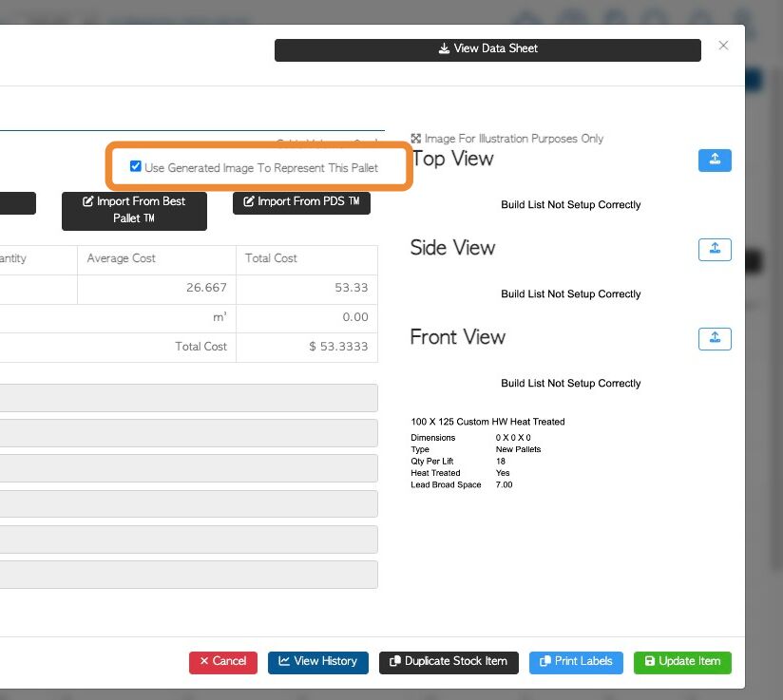
Task: Click Duplicate Stock Item
Action: tap(449, 663)
